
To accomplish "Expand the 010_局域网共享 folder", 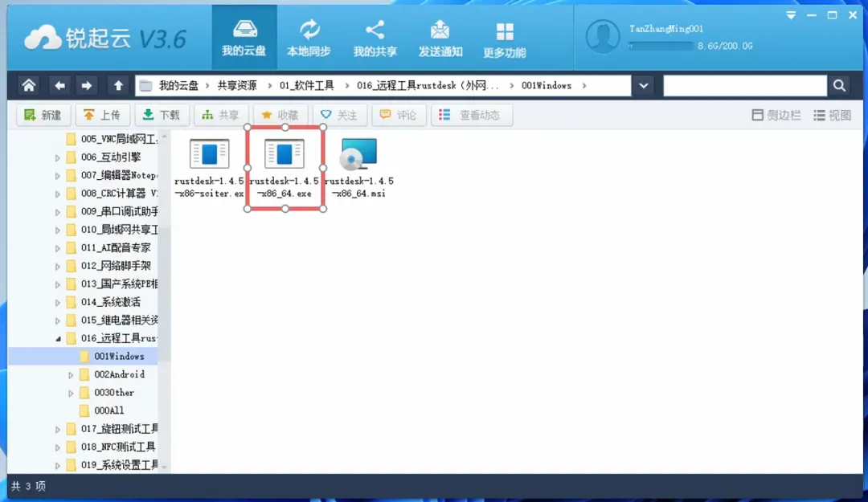I will coord(58,231).
